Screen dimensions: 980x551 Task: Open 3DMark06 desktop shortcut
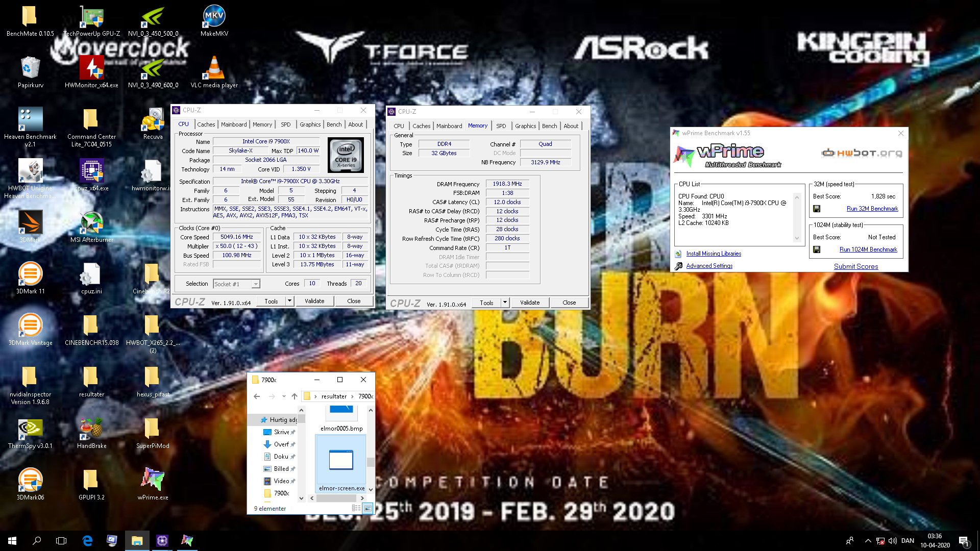(30, 485)
